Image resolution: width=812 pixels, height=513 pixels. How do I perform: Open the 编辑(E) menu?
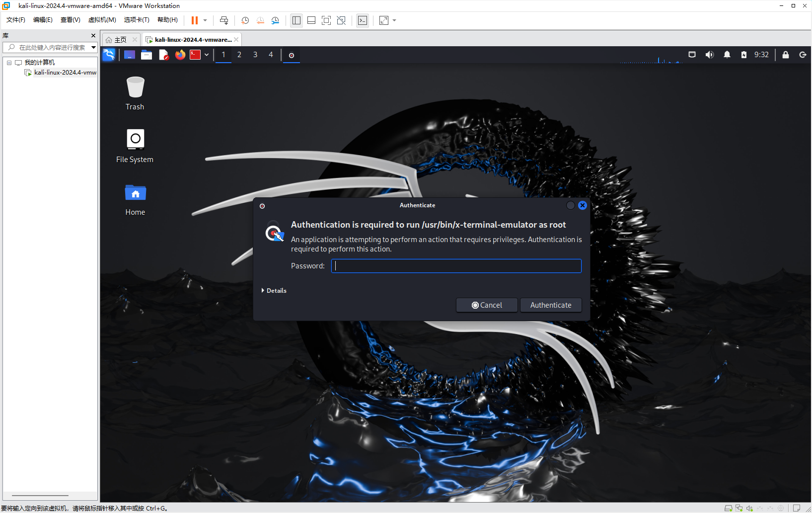click(43, 20)
